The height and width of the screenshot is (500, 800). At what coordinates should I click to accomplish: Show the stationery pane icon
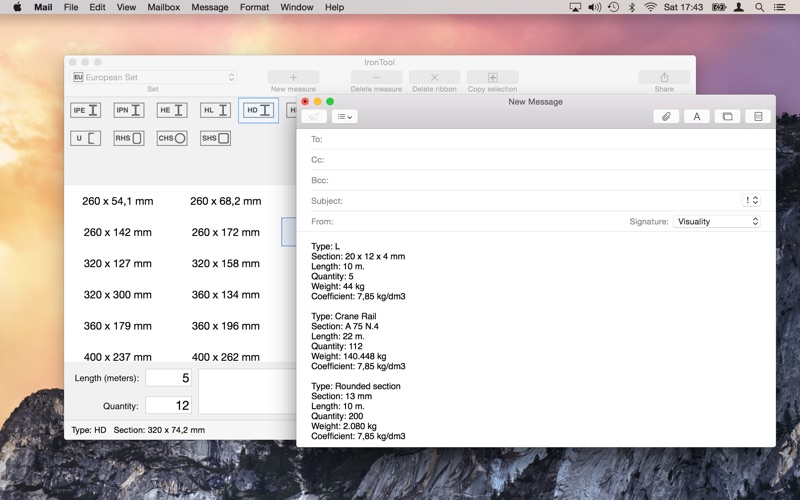758,117
